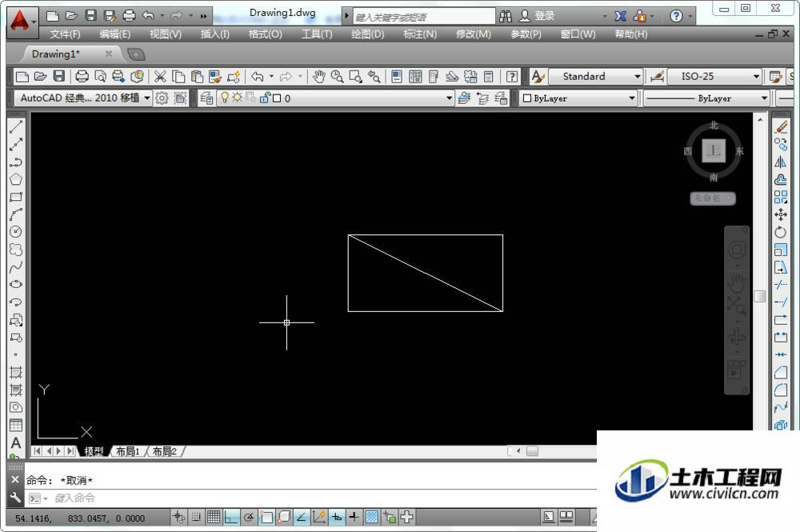
Task: Select the Circle draw tool
Action: [x=16, y=232]
